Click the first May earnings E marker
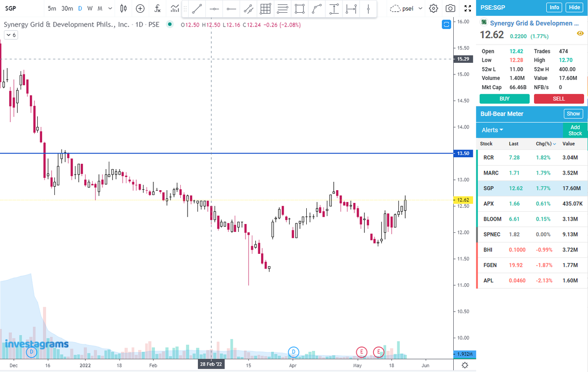 tap(362, 351)
